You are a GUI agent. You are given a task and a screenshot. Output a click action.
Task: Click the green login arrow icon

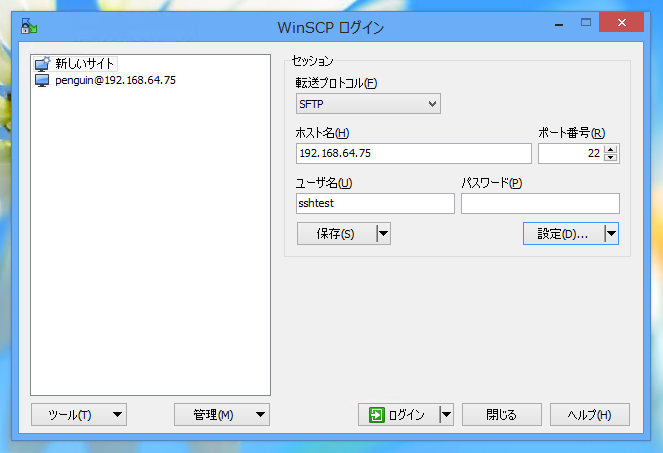coord(376,415)
